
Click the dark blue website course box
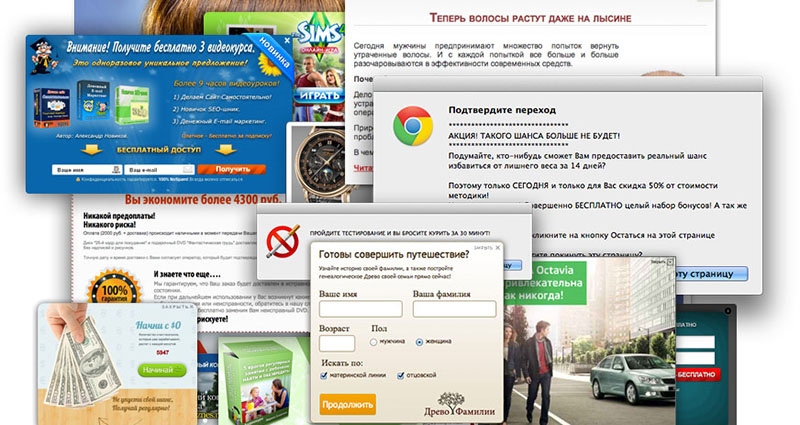(x=52, y=107)
